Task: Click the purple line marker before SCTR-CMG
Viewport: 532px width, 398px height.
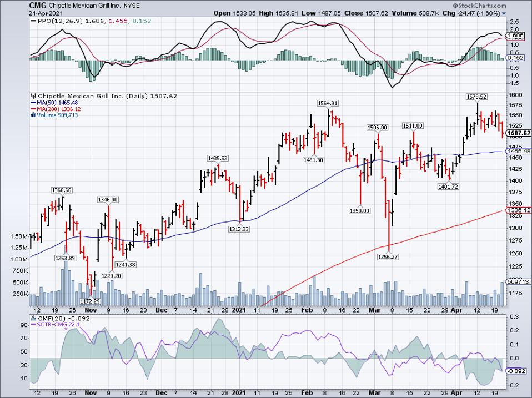Action: click(x=33, y=325)
